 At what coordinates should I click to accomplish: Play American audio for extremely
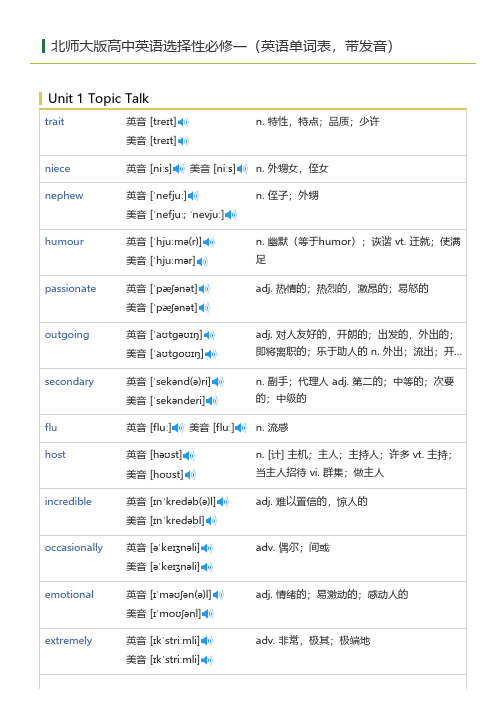207,660
